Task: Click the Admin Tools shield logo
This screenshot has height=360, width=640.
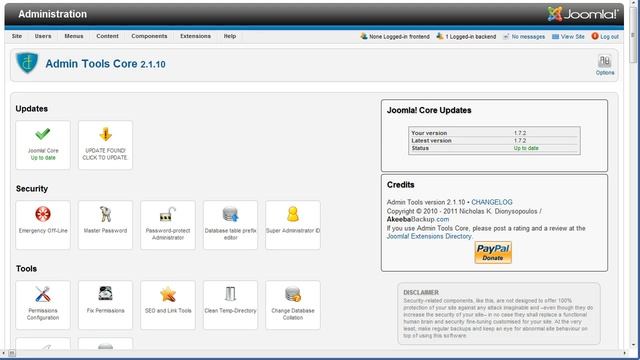Action: (x=27, y=63)
